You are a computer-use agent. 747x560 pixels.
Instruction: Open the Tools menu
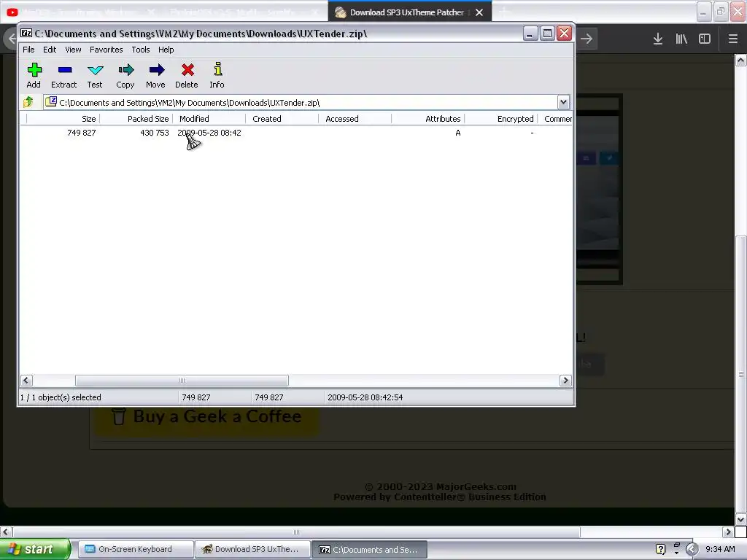(x=141, y=50)
